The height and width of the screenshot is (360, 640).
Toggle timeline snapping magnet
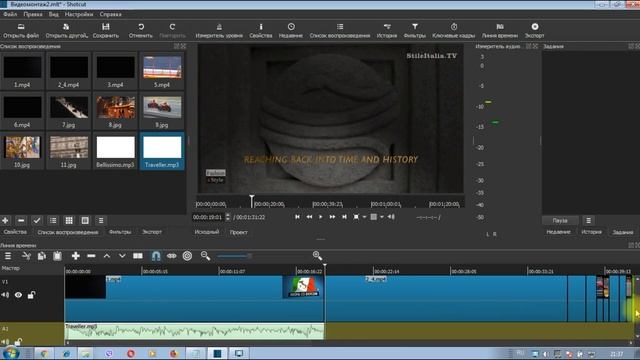[x=156, y=256]
